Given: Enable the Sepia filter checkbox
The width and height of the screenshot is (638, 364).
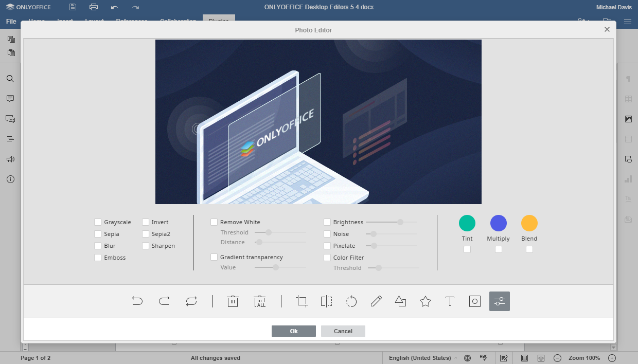Looking at the screenshot, I should pyautogui.click(x=98, y=234).
